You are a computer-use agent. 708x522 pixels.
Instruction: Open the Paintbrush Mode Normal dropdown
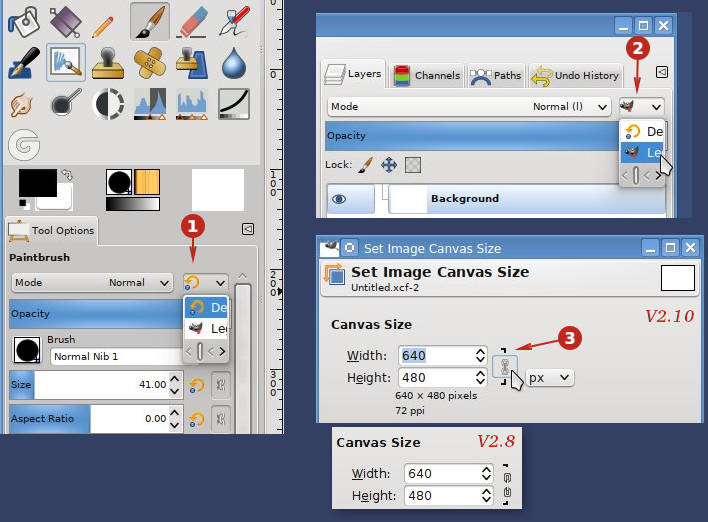[92, 283]
